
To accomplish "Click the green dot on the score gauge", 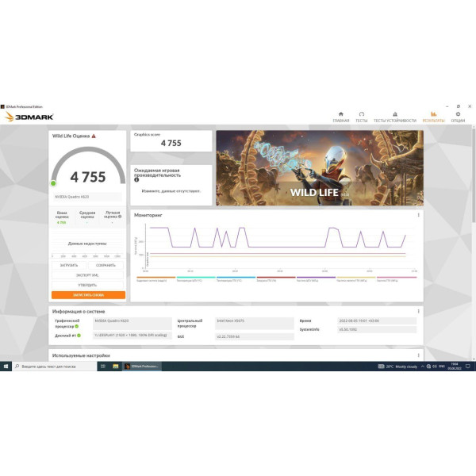I will point(53,183).
